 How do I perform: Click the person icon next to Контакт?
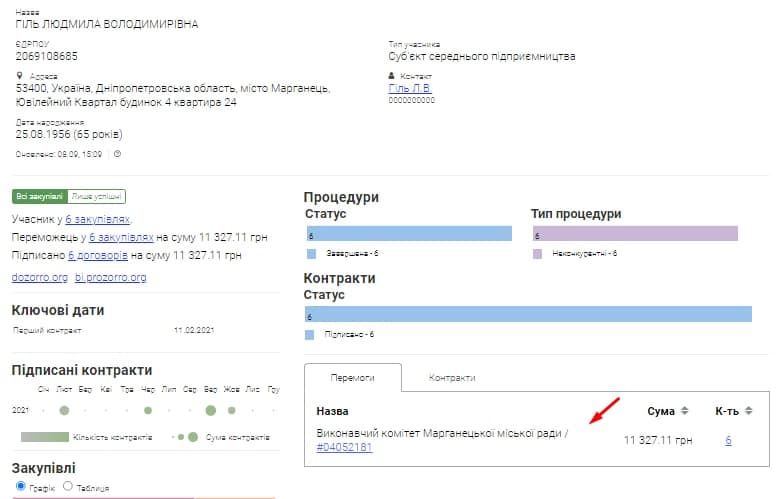point(392,75)
